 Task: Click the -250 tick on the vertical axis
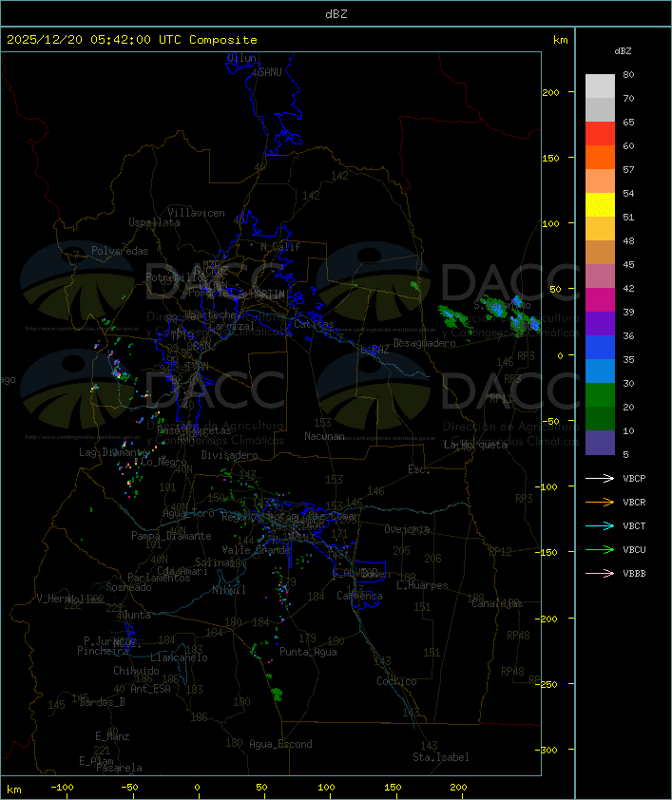tap(548, 684)
